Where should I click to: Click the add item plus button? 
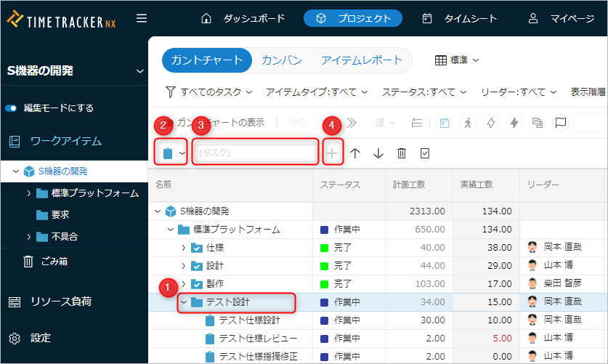click(x=332, y=153)
